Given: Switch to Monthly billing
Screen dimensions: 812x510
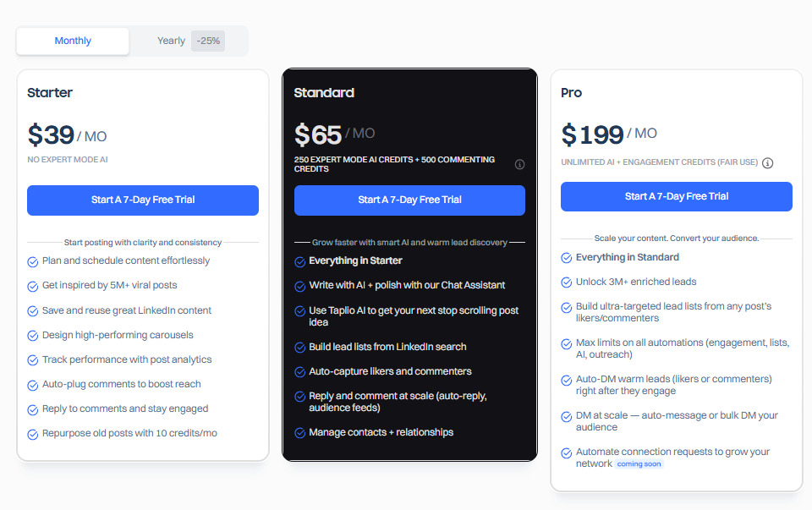Looking at the screenshot, I should 73,41.
